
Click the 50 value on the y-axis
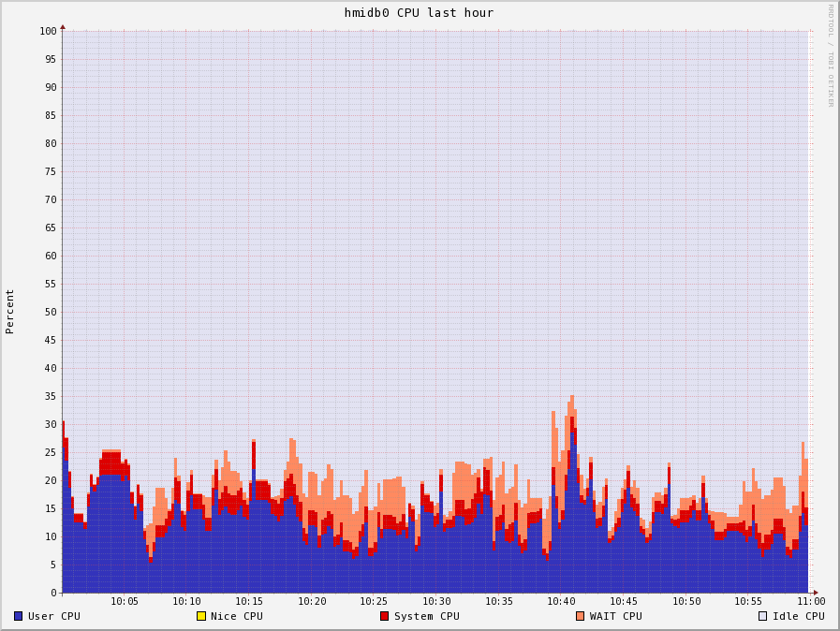[51, 312]
